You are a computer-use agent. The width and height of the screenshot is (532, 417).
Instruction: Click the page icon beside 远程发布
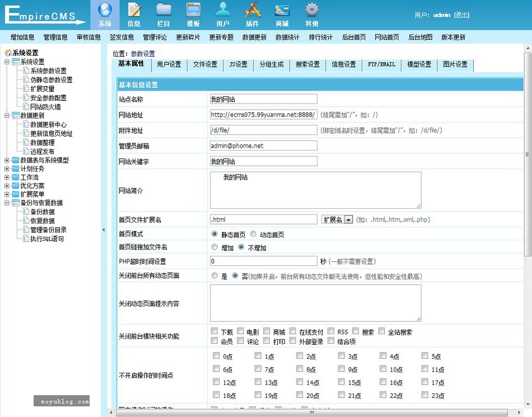coord(26,151)
